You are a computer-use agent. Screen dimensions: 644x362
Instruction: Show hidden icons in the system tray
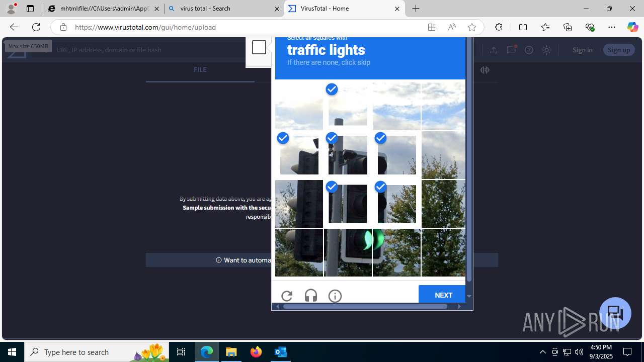tap(542, 352)
